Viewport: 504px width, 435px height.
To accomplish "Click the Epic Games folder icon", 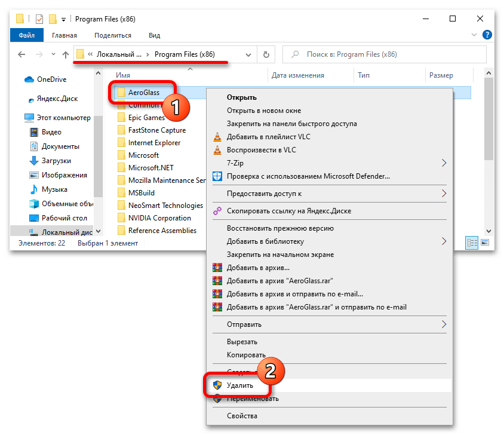I will point(121,118).
